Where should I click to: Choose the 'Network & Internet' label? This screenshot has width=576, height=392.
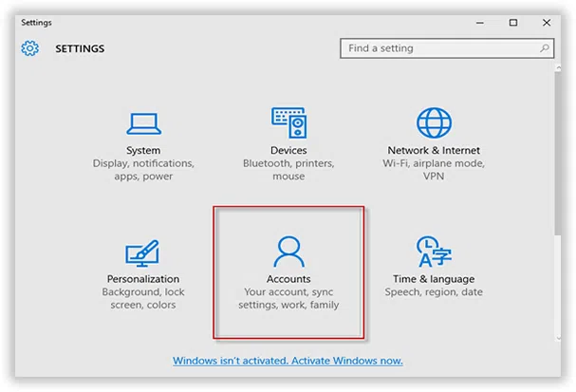(434, 150)
